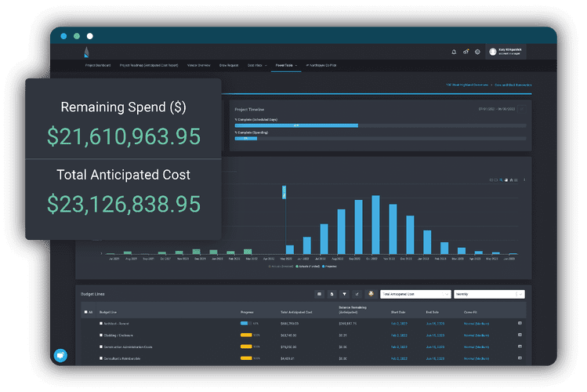
Task: Toggle the Actuals (Invoiced) legend series
Action: point(281,267)
